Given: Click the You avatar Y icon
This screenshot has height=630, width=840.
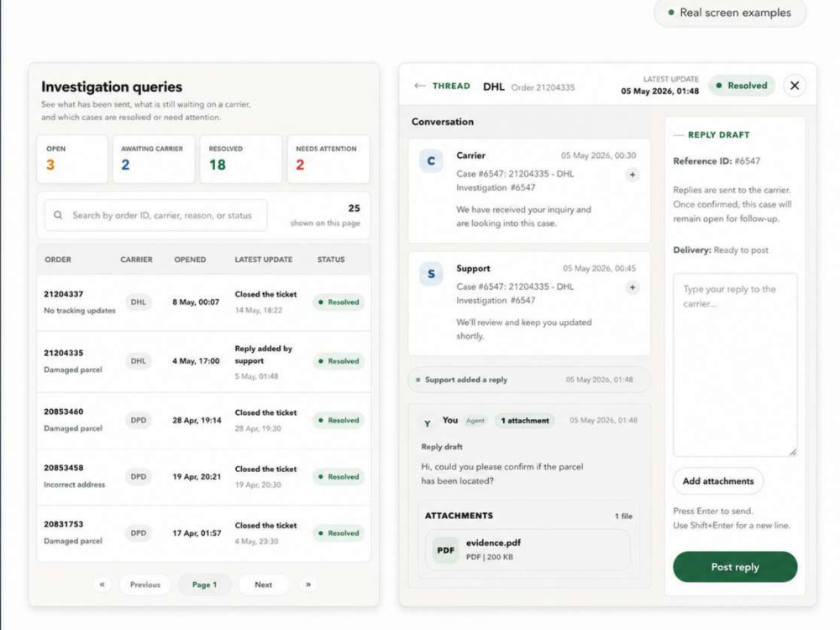Looking at the screenshot, I should point(428,423).
